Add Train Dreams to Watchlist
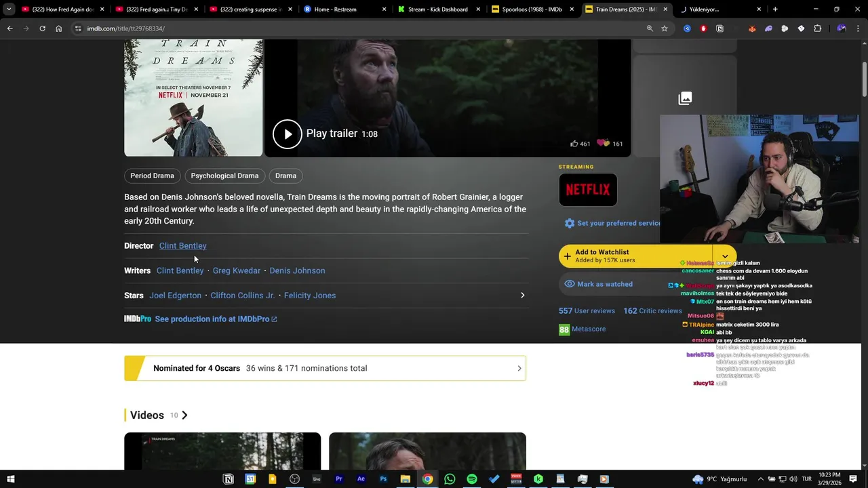 tap(636, 256)
